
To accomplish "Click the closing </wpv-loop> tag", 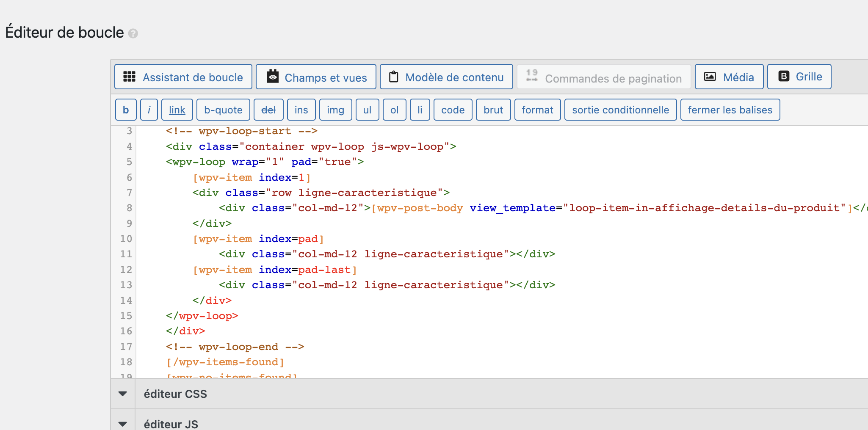I will [x=202, y=316].
